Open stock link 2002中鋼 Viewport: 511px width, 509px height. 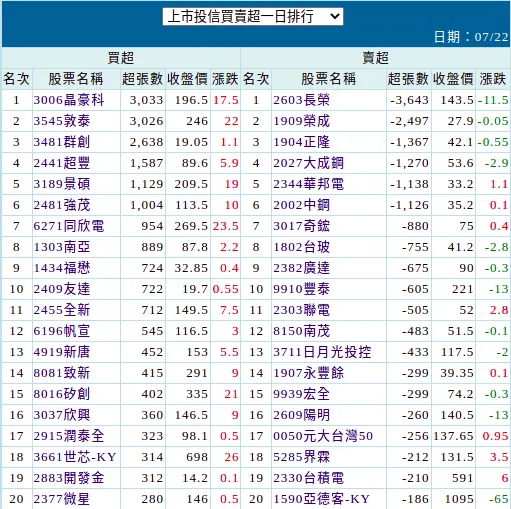[x=301, y=205]
